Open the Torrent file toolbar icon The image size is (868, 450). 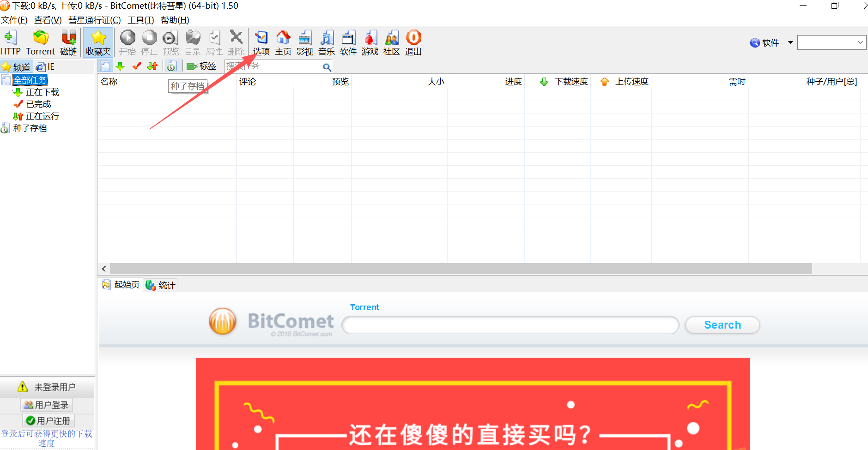(x=40, y=43)
